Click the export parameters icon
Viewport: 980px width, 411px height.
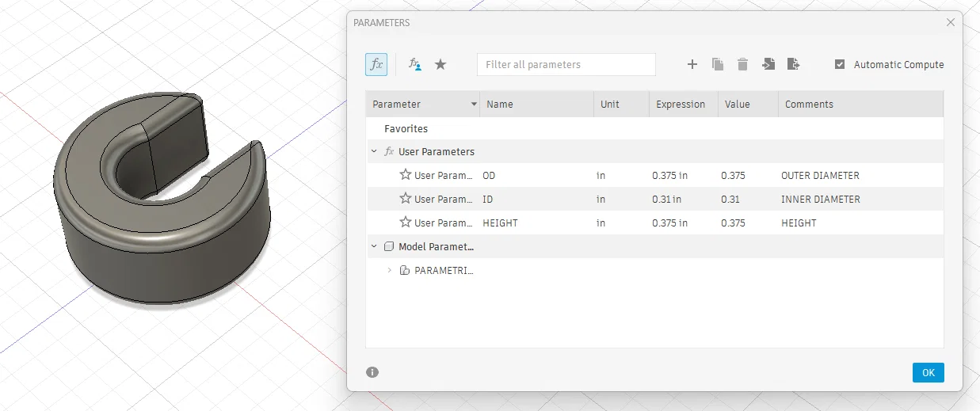click(x=793, y=64)
